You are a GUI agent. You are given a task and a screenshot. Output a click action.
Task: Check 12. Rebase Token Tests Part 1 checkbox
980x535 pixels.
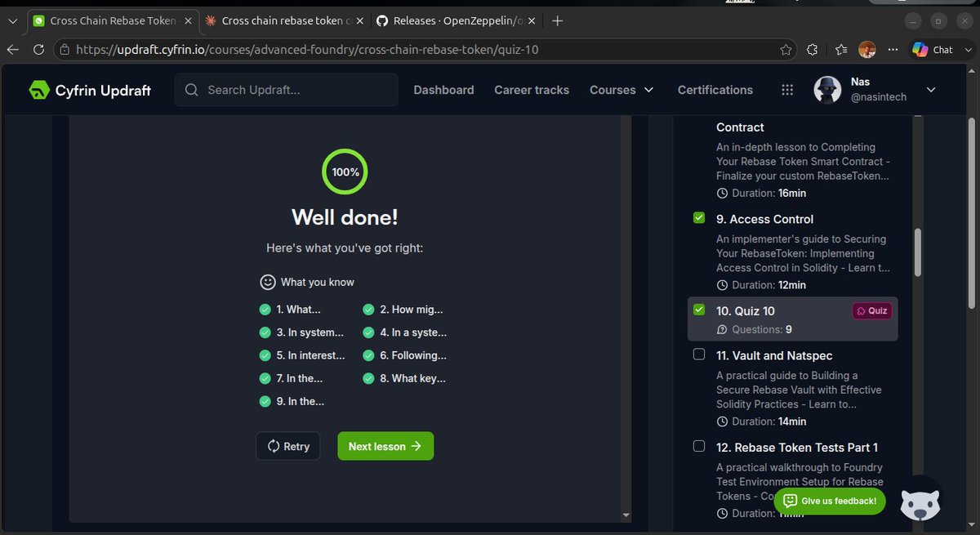(699, 446)
